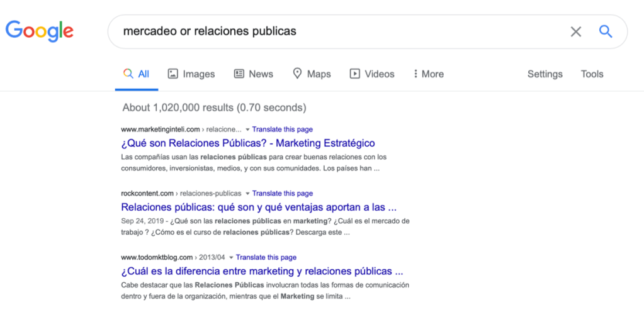Open '¿Cuál es la diferencia' result link

tap(262, 271)
